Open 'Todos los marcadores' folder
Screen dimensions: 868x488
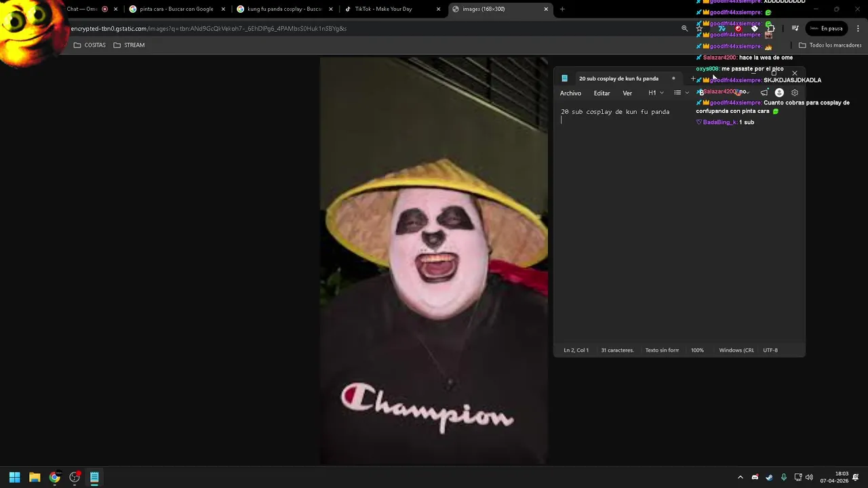coord(830,45)
